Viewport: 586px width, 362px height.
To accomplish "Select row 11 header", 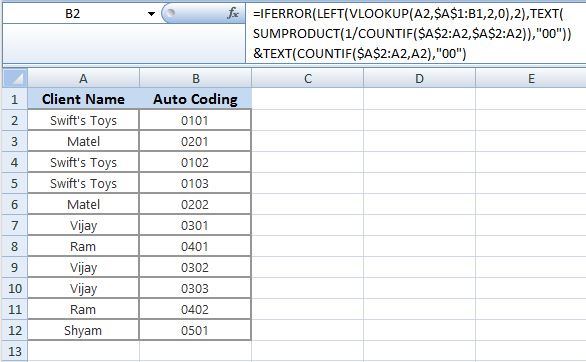I will (x=15, y=309).
